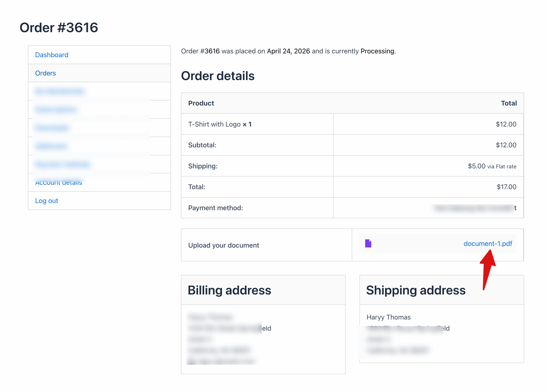Go to Dashboard in account menu
This screenshot has height=392, width=547.
pos(52,55)
